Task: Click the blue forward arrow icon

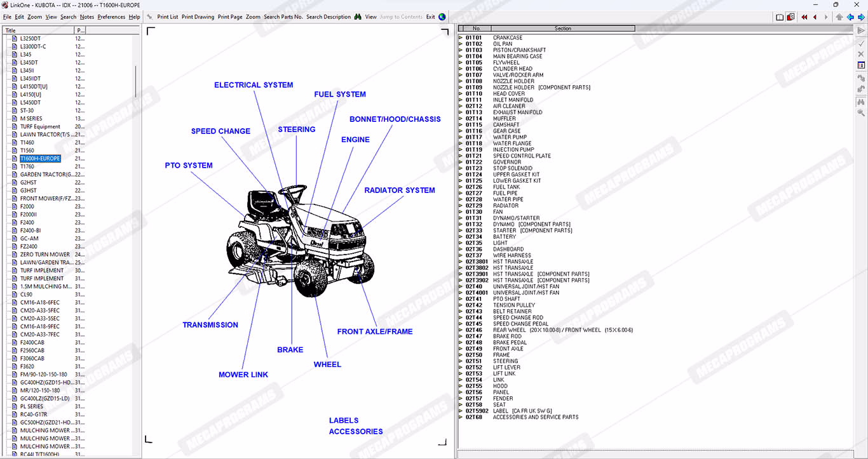Action: tap(860, 17)
